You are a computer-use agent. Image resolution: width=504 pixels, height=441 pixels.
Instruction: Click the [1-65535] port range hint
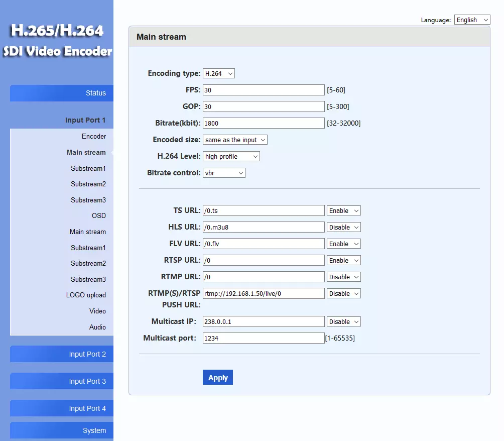pyautogui.click(x=340, y=338)
